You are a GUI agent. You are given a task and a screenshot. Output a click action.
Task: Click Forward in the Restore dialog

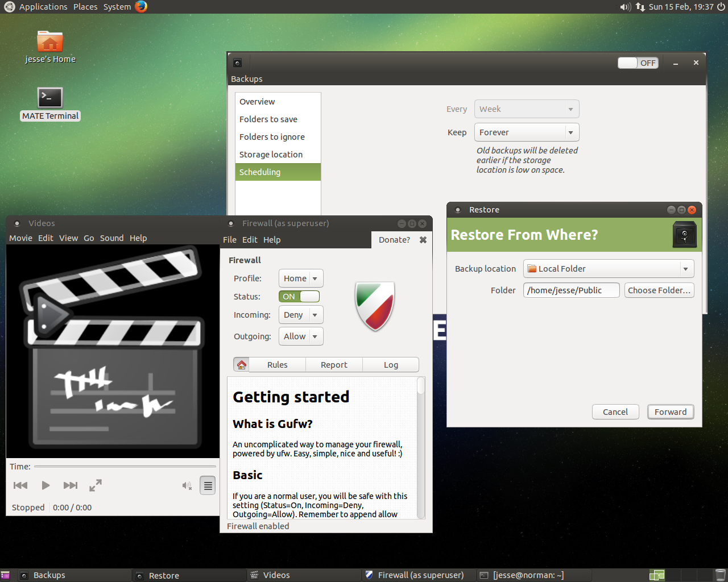click(x=671, y=412)
